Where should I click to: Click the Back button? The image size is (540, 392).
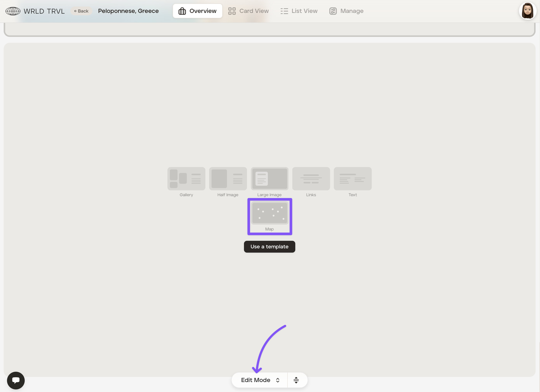click(x=81, y=11)
